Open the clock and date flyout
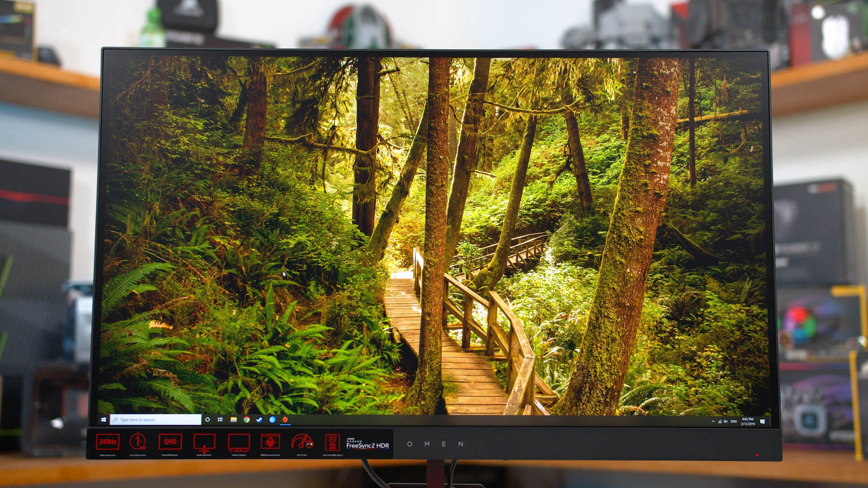Screen dimensions: 868x488 click(747, 422)
